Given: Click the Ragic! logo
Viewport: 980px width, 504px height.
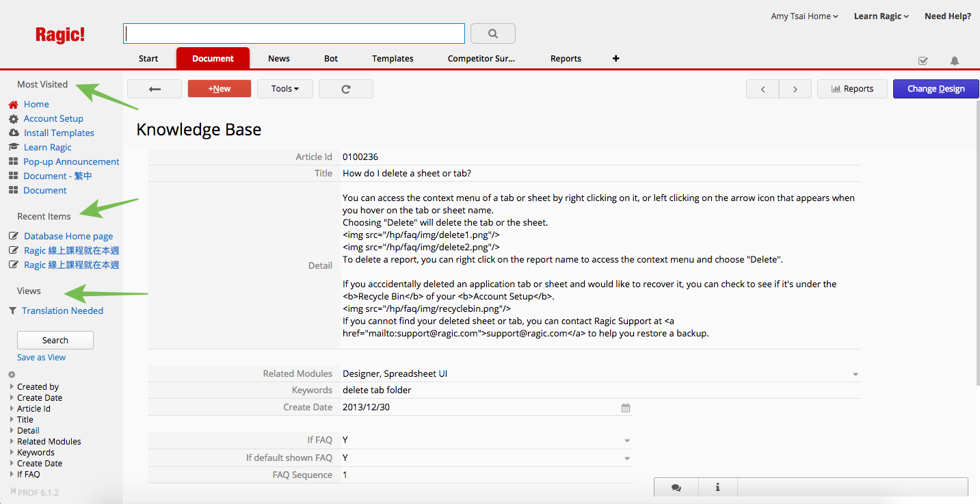Looking at the screenshot, I should [x=60, y=35].
